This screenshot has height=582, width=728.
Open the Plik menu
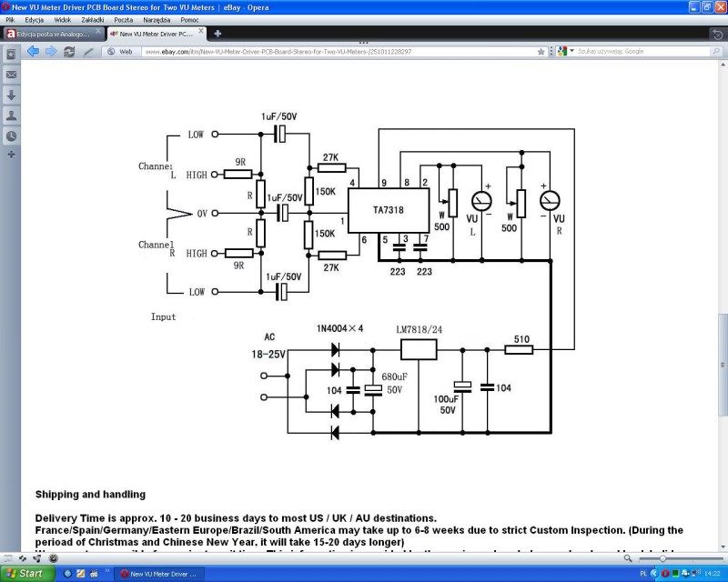(x=10, y=20)
